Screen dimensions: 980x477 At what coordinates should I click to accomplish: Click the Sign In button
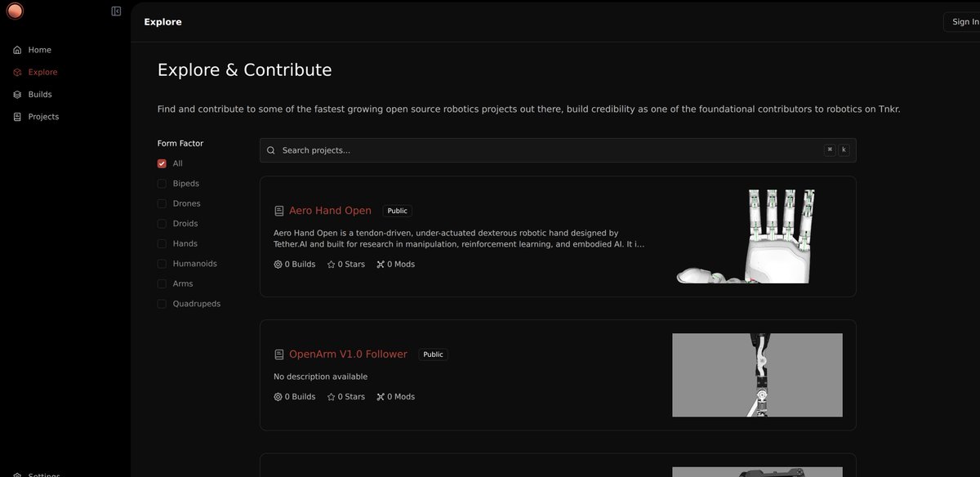[962, 22]
